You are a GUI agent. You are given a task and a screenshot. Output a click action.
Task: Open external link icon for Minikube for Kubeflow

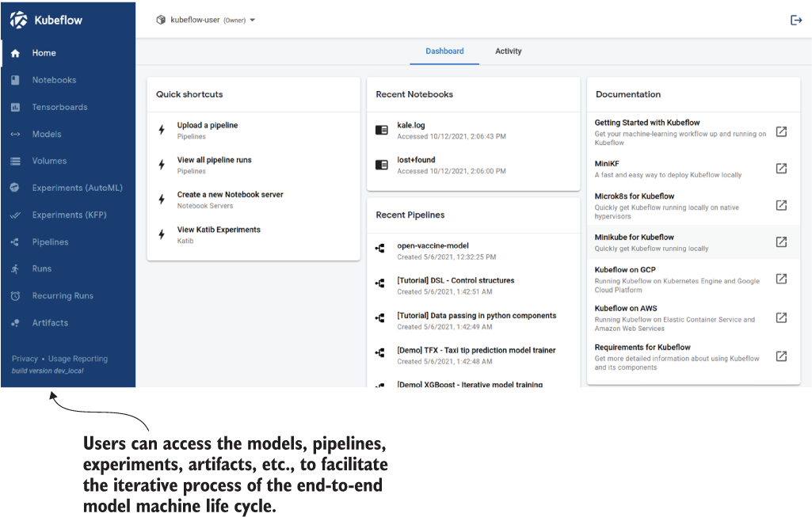781,241
